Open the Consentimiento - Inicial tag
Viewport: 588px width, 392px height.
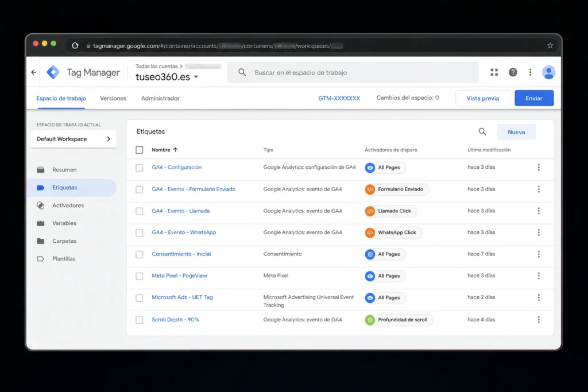(x=181, y=254)
